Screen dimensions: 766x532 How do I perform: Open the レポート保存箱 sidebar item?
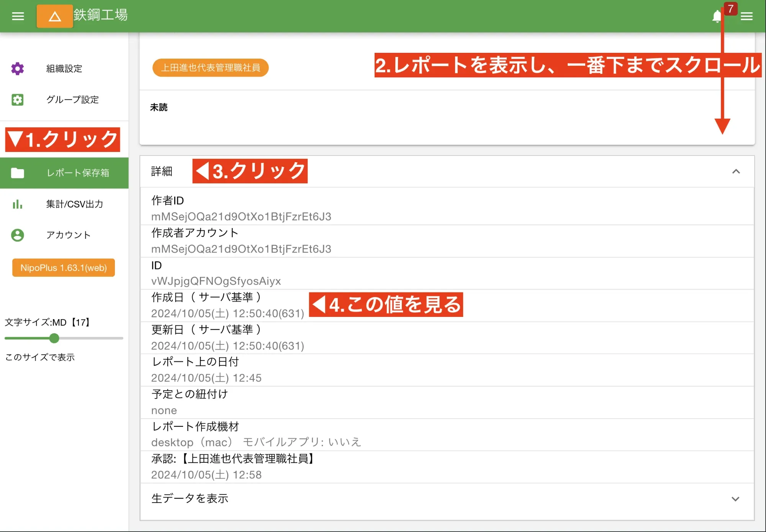pyautogui.click(x=78, y=173)
